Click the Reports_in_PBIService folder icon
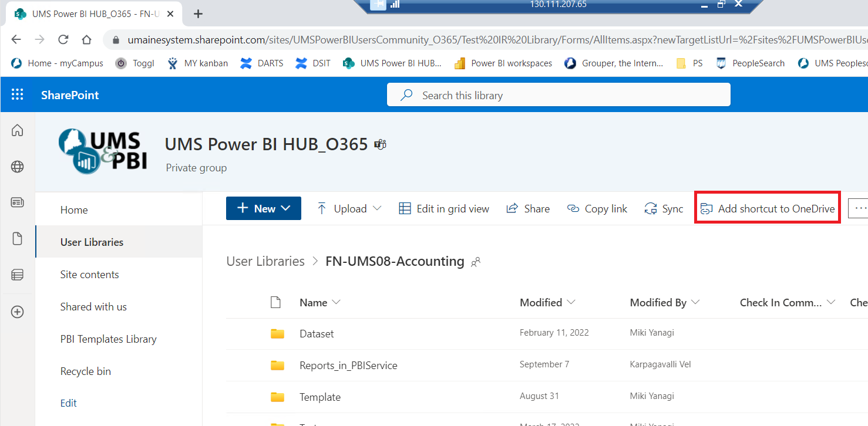The image size is (868, 426). (277, 366)
